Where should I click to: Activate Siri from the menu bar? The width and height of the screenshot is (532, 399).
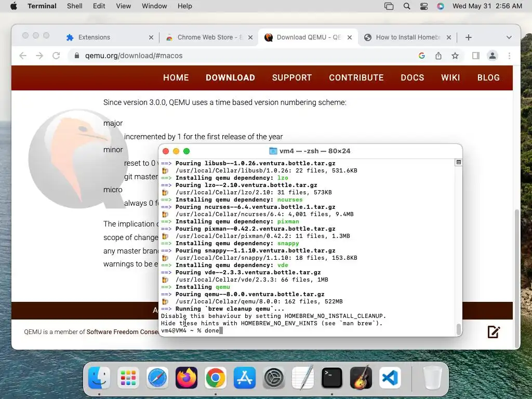[x=441, y=6]
